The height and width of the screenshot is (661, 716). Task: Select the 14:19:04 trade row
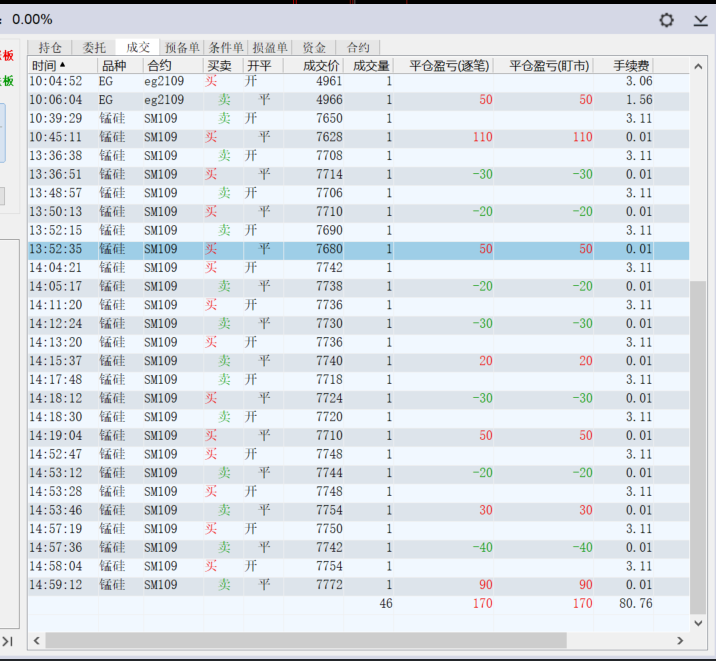358,435
